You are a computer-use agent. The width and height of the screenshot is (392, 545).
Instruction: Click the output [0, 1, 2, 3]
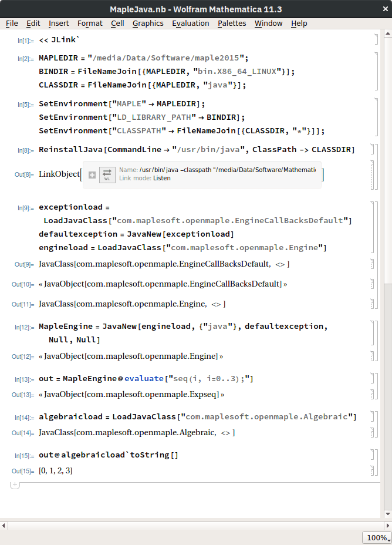[56, 470]
